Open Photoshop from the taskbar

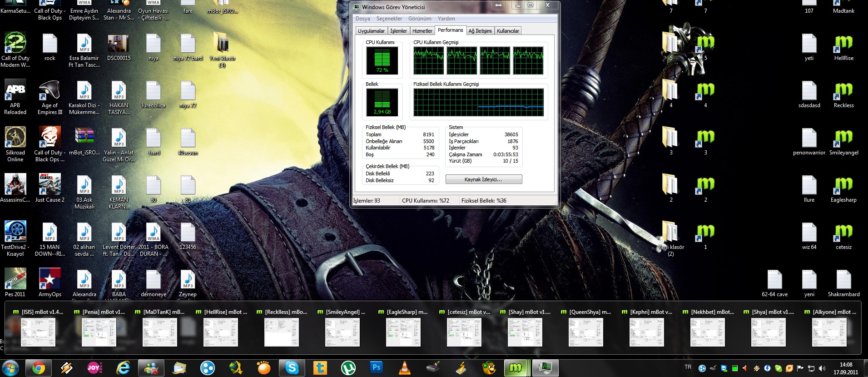377,367
